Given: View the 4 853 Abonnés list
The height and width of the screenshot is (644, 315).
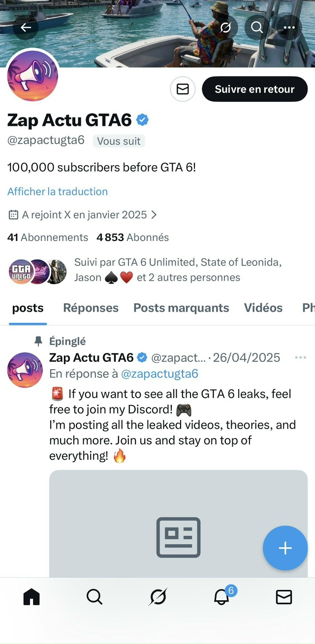Looking at the screenshot, I should tap(133, 237).
